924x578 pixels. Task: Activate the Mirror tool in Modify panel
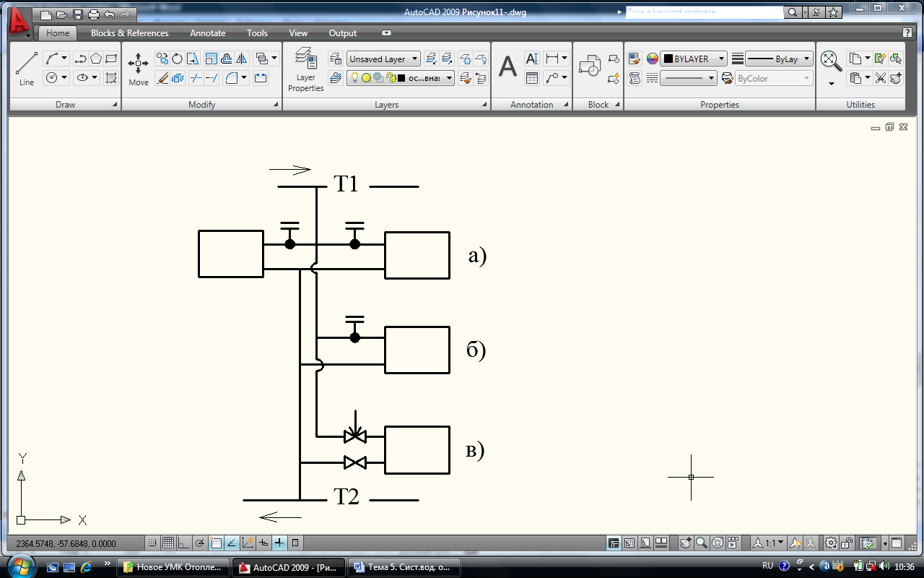(242, 59)
